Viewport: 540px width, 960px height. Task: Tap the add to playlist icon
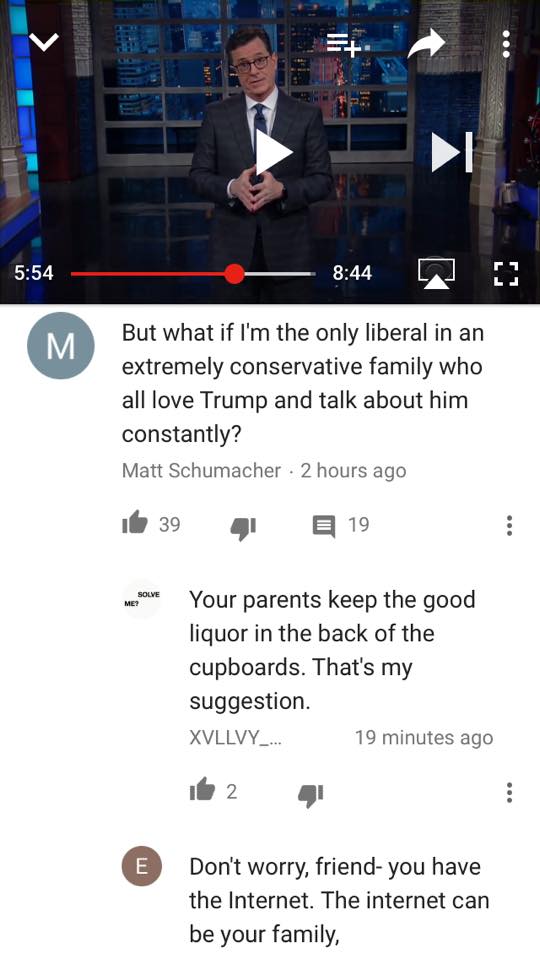pyautogui.click(x=343, y=44)
